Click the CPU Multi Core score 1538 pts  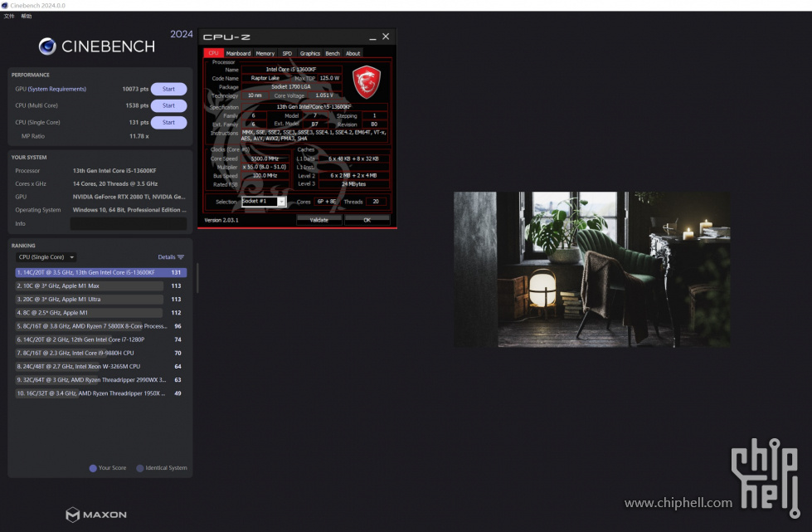[x=137, y=105]
